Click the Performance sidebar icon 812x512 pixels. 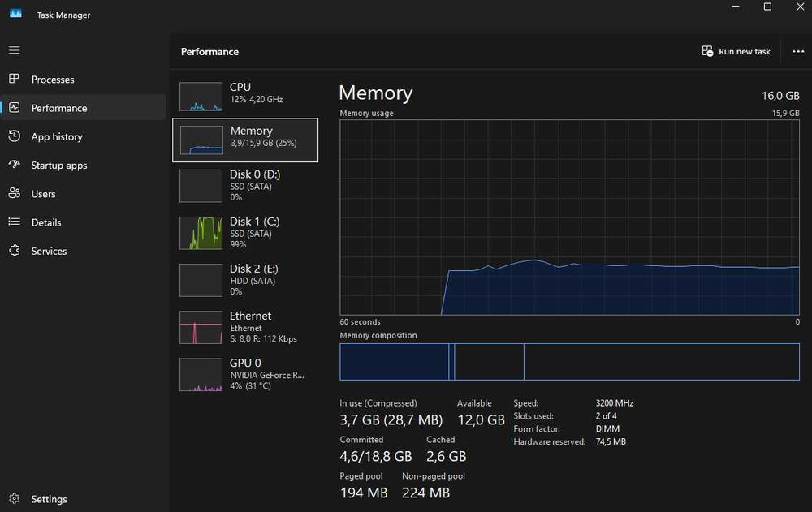pos(14,107)
